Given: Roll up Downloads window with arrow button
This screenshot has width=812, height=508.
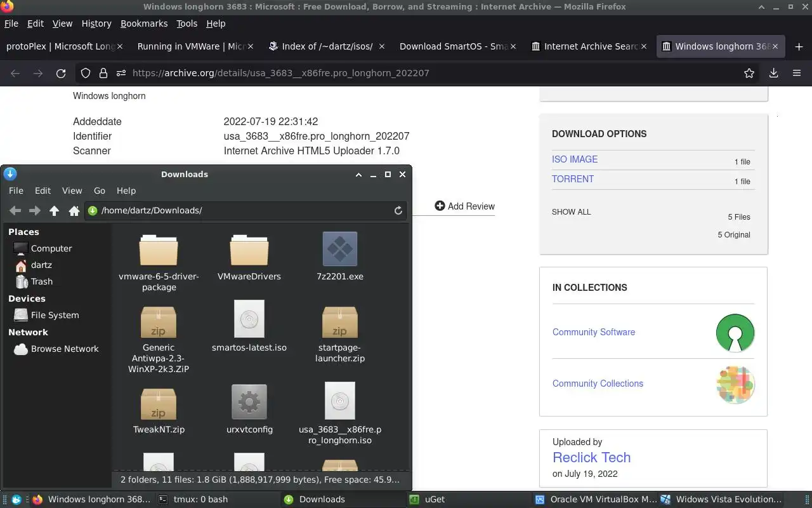Looking at the screenshot, I should [358, 175].
